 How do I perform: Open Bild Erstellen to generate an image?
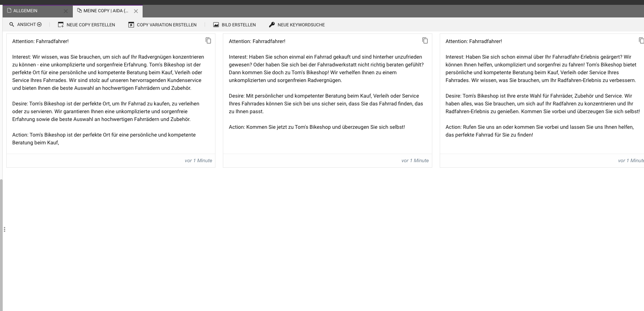(x=234, y=25)
